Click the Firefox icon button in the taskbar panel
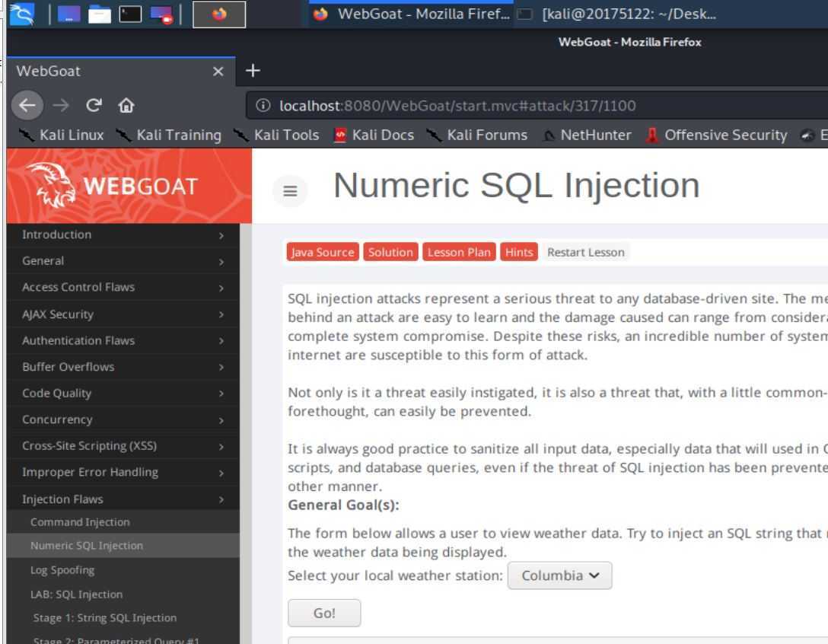This screenshot has height=644, width=828. pyautogui.click(x=219, y=14)
